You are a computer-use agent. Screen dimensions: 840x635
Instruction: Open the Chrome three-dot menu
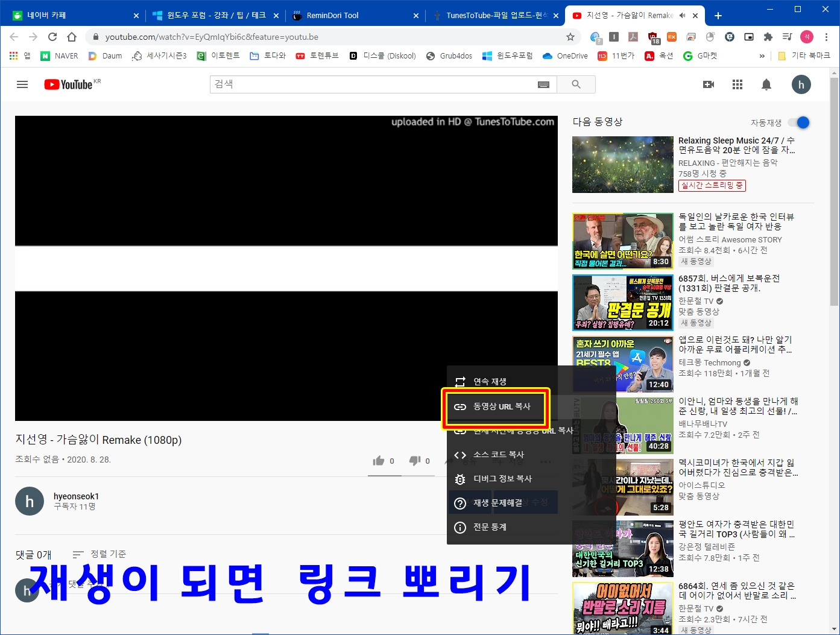826,37
